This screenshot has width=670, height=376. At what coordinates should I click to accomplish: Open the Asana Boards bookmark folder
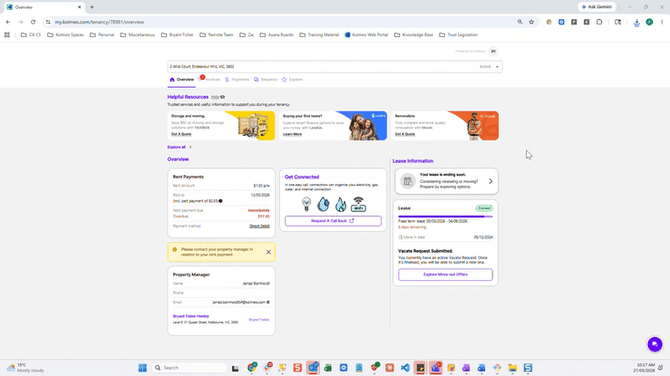tap(277, 35)
